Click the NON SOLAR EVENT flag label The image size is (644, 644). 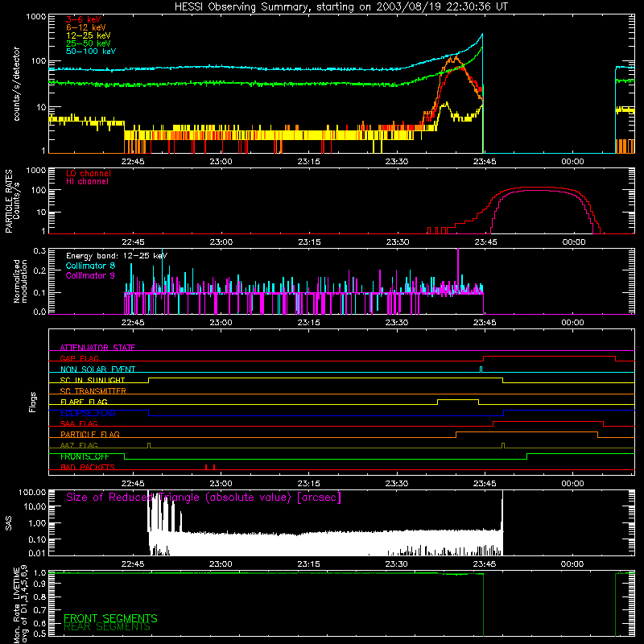pos(97,369)
